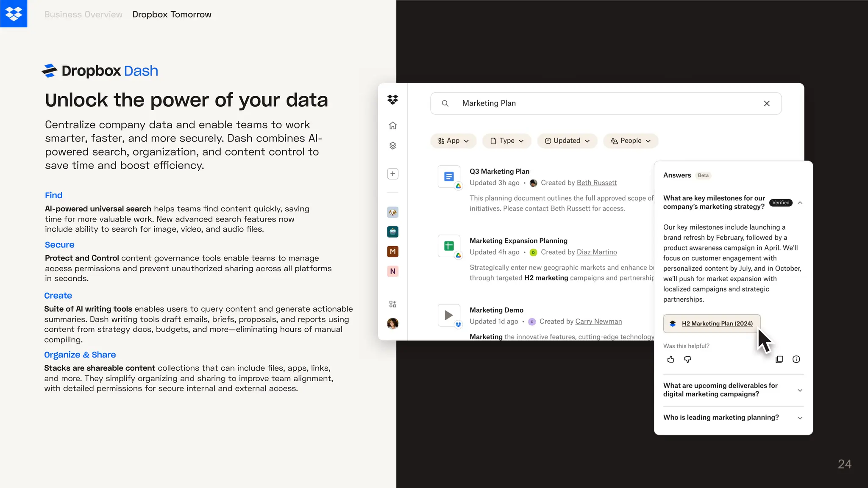Follow the Diaz Martino creator link
868x488 pixels.
pos(597,252)
